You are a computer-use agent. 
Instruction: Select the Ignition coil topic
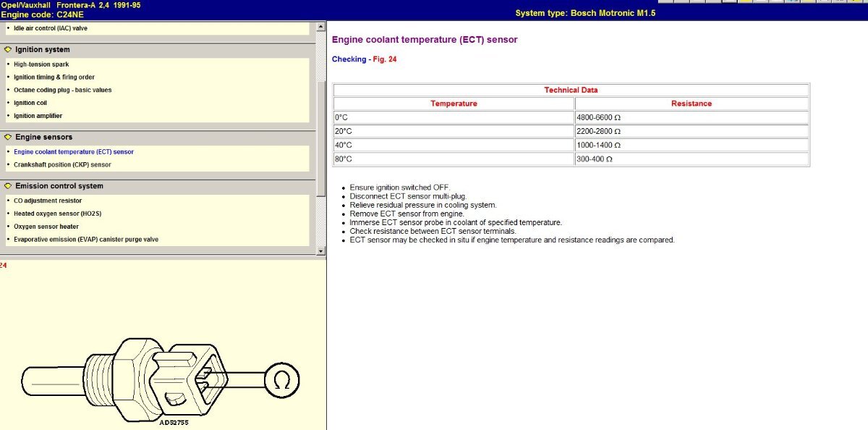pos(30,104)
